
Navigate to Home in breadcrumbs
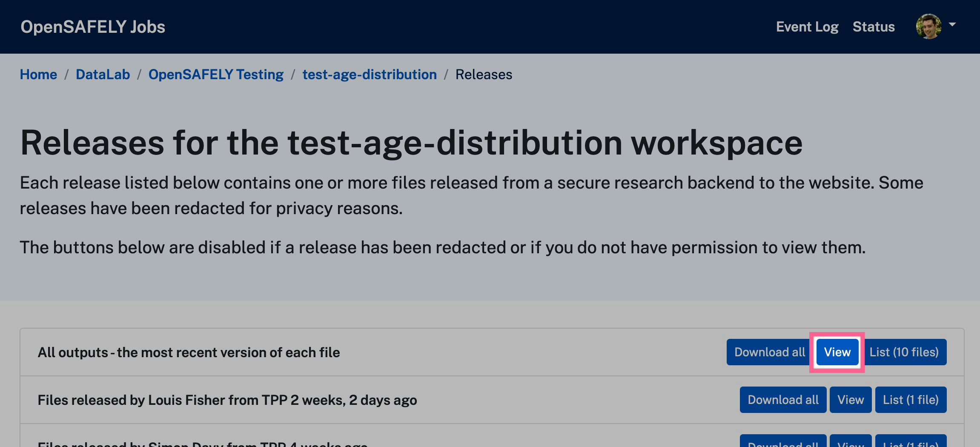pyautogui.click(x=38, y=74)
